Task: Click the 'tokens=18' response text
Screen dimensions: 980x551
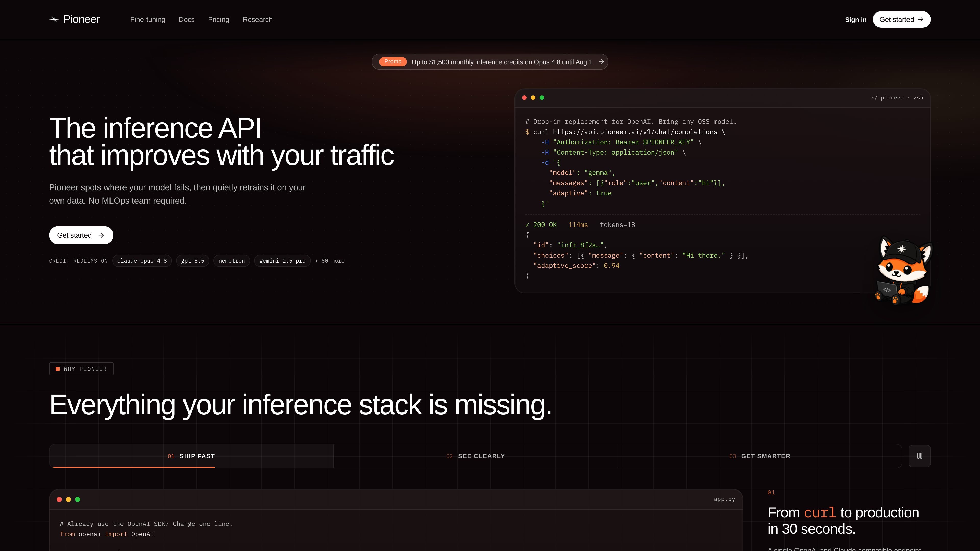Action: 617,225
